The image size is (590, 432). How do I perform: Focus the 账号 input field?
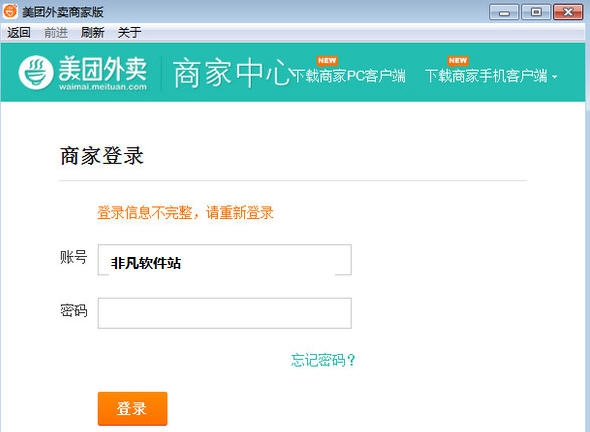(225, 260)
